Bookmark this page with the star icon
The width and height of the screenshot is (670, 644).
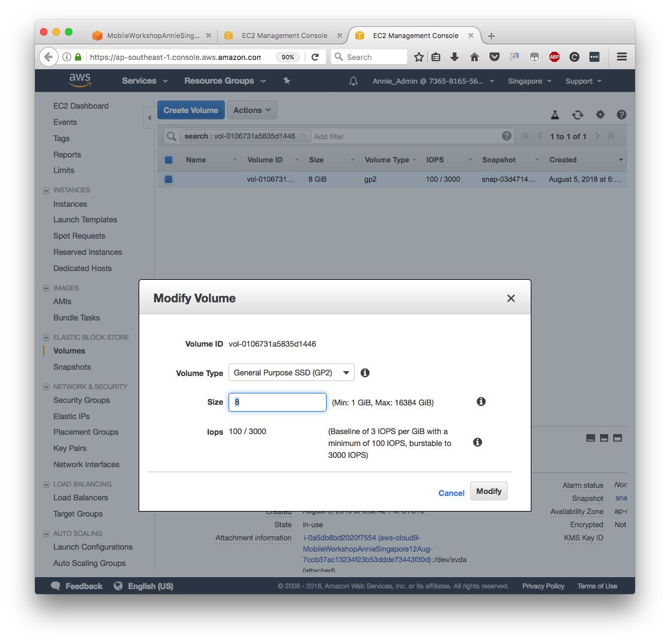419,57
